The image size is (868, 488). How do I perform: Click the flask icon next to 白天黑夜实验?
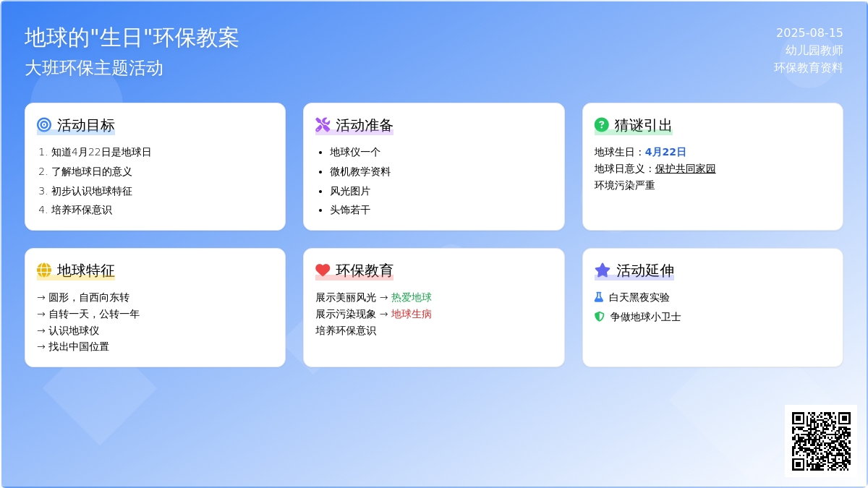599,297
